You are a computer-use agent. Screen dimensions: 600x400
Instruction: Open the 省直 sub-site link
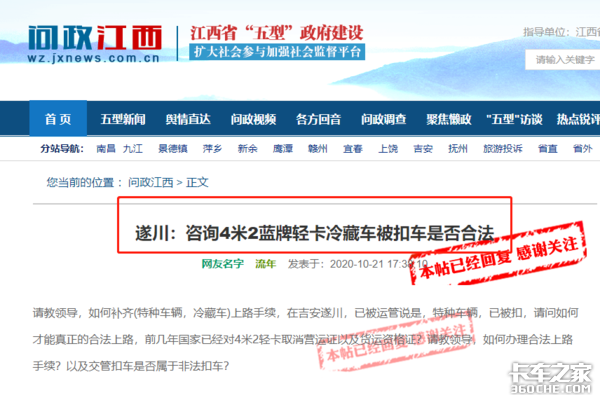548,149
